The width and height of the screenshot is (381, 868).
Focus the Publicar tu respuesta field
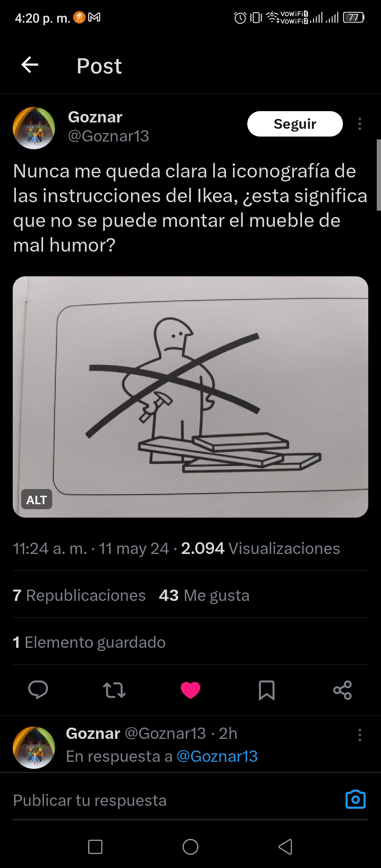point(176,800)
